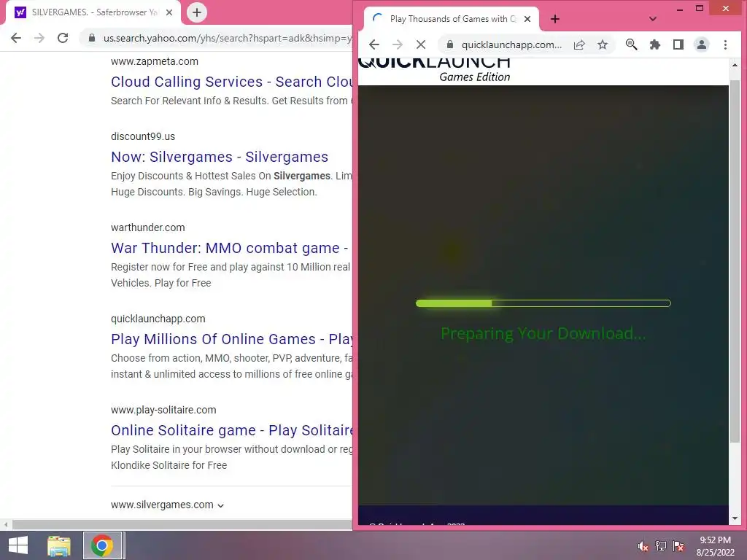Add a new tab in the QuickLaunch window
This screenshot has width=747, height=560.
click(x=555, y=19)
